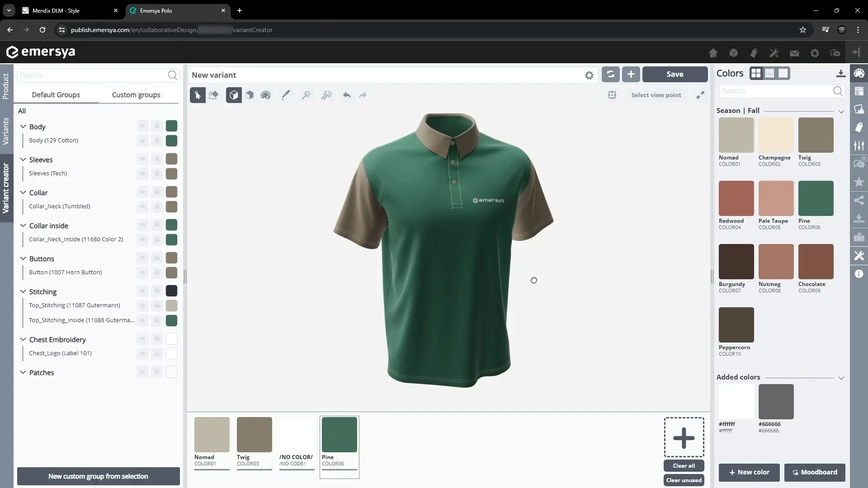Click the add color slot plus box

pos(684,437)
